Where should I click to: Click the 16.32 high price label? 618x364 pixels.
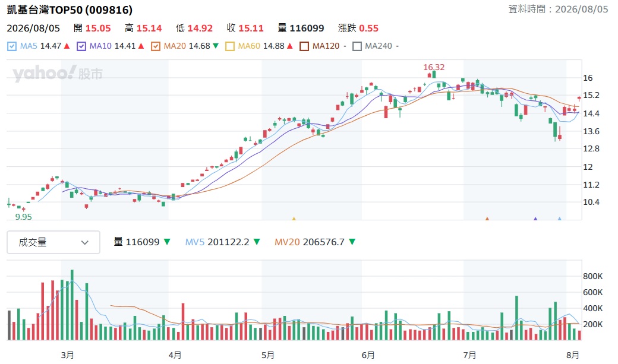pos(434,67)
